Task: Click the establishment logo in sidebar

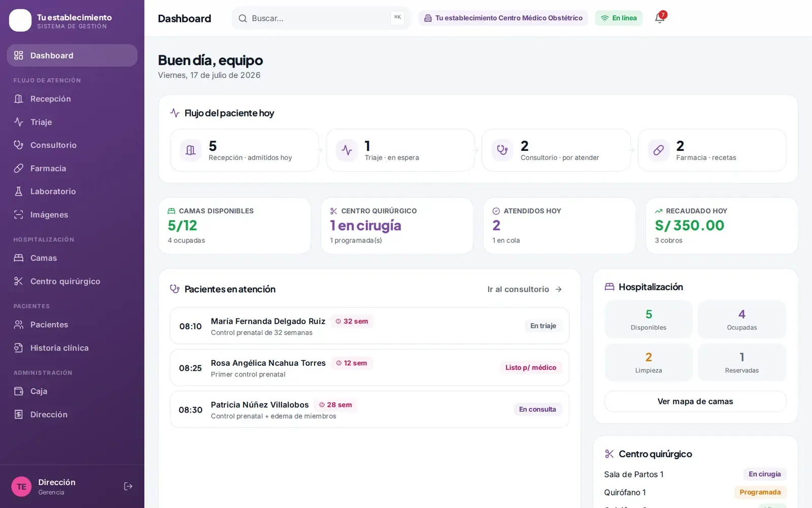Action: 20,20
